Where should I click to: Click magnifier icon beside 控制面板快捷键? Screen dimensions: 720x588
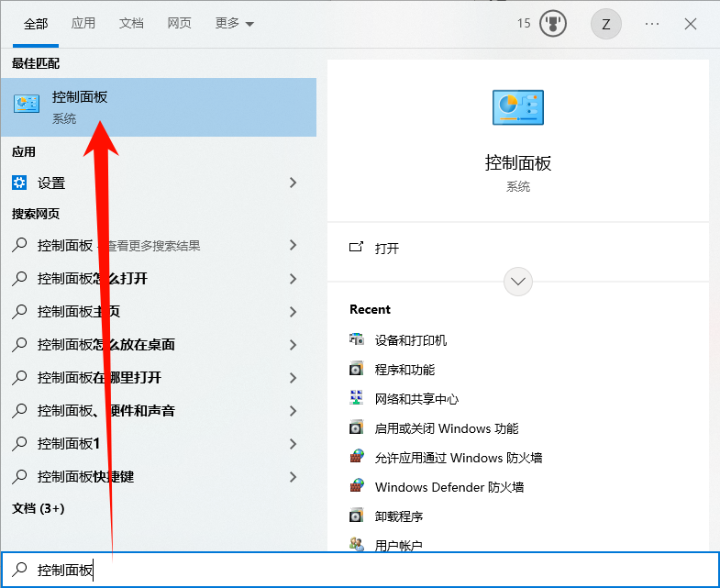19,477
